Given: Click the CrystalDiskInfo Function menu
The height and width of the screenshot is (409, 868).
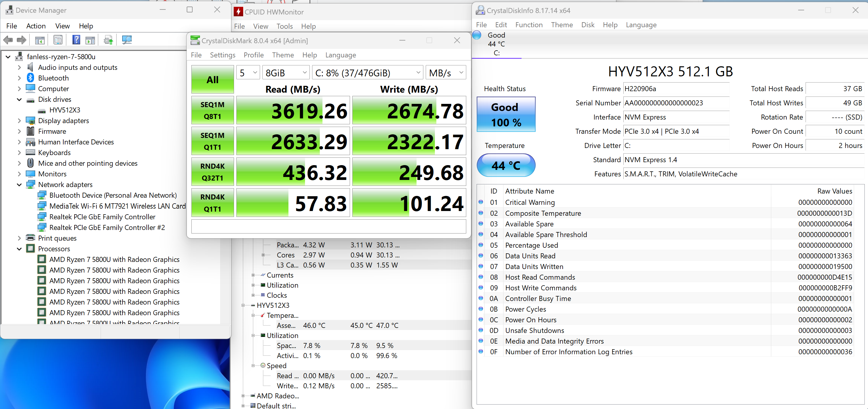Looking at the screenshot, I should tap(528, 24).
